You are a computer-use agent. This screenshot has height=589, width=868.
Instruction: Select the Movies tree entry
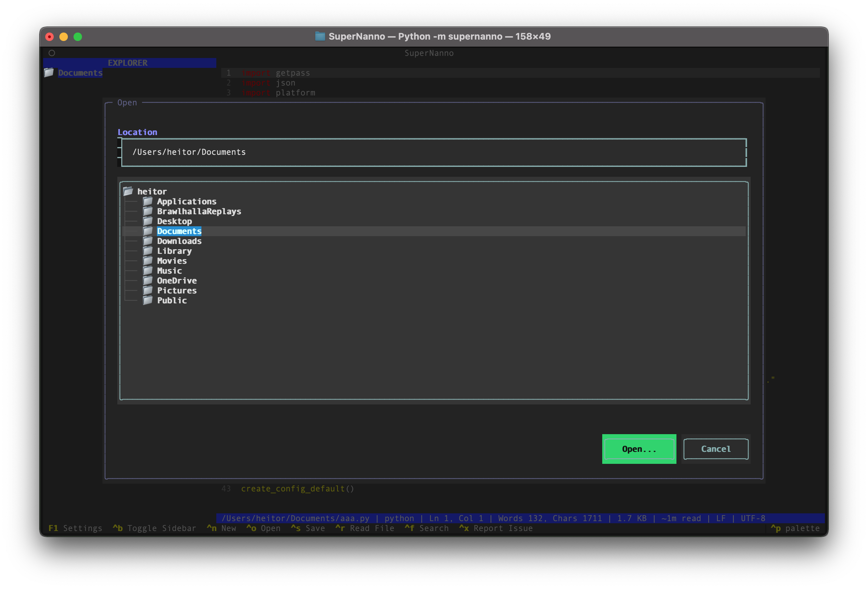tap(172, 261)
